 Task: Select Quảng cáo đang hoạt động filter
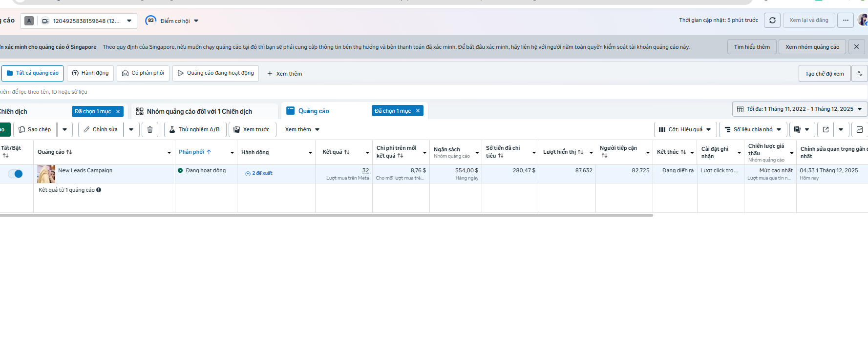point(215,73)
